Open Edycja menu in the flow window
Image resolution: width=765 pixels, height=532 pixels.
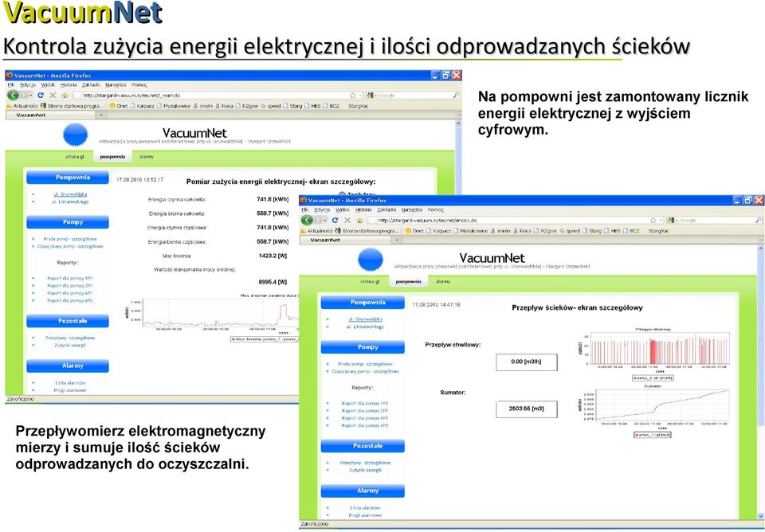(x=322, y=209)
